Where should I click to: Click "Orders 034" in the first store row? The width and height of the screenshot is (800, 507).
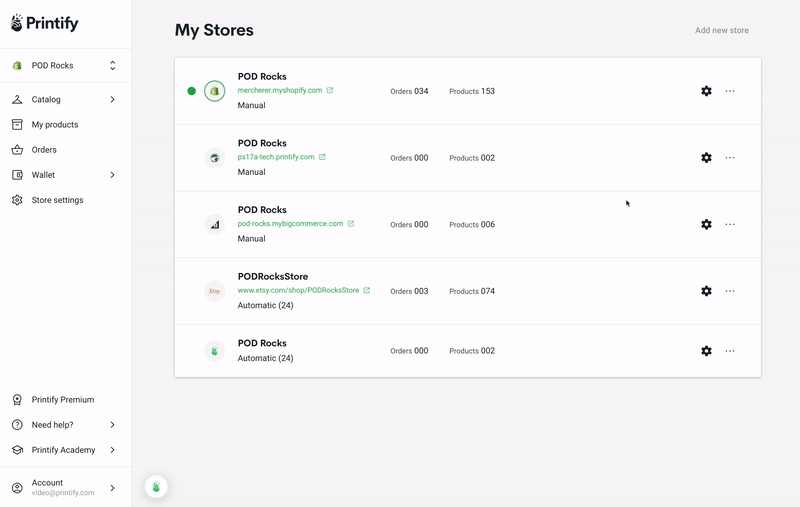tap(409, 91)
